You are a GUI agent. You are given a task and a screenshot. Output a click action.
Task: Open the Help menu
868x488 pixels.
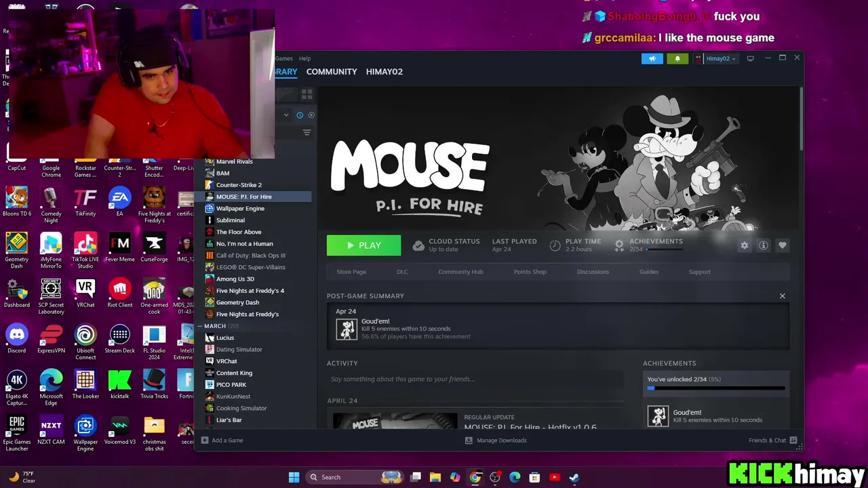point(304,58)
